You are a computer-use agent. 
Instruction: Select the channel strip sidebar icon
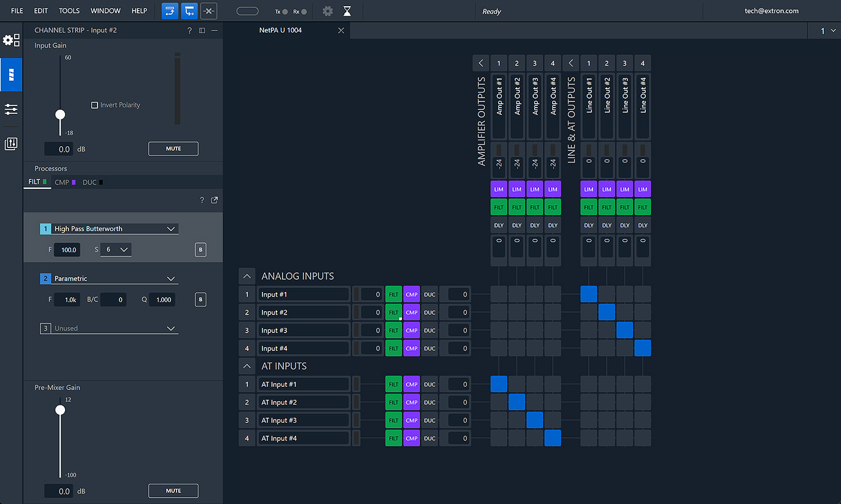click(11, 75)
